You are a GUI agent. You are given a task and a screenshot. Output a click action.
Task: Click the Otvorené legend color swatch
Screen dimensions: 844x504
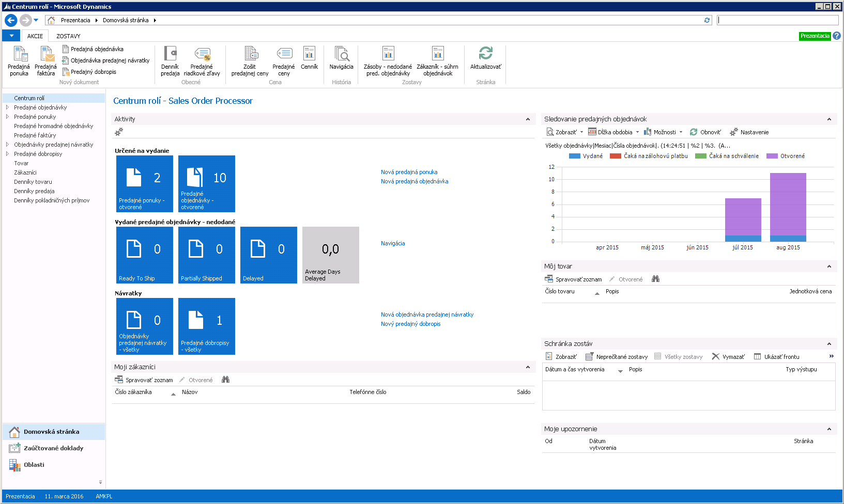[772, 156]
